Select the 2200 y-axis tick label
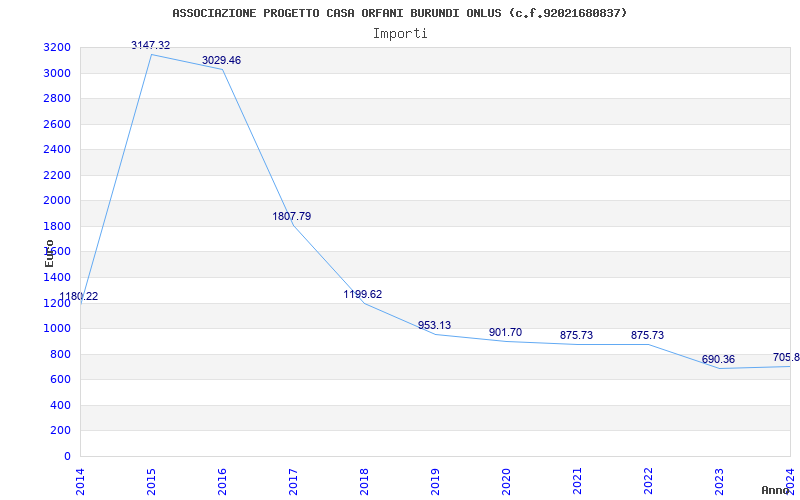Viewport: 800px width, 500px height. coord(58,176)
